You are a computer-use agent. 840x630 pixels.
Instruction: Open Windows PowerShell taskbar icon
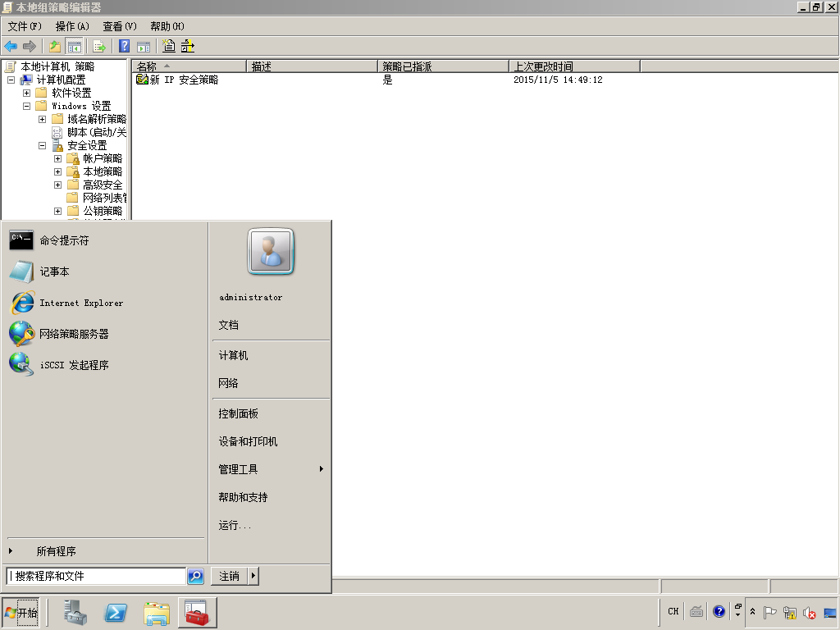pos(116,612)
